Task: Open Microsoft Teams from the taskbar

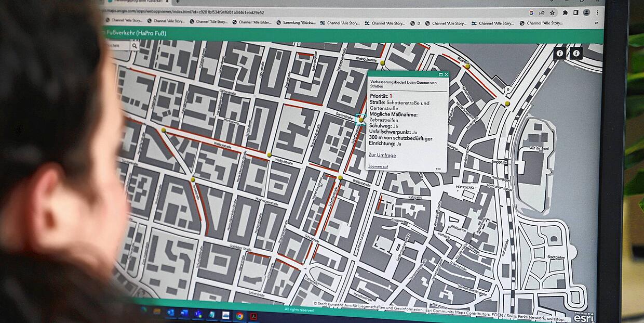Action: pos(198,313)
